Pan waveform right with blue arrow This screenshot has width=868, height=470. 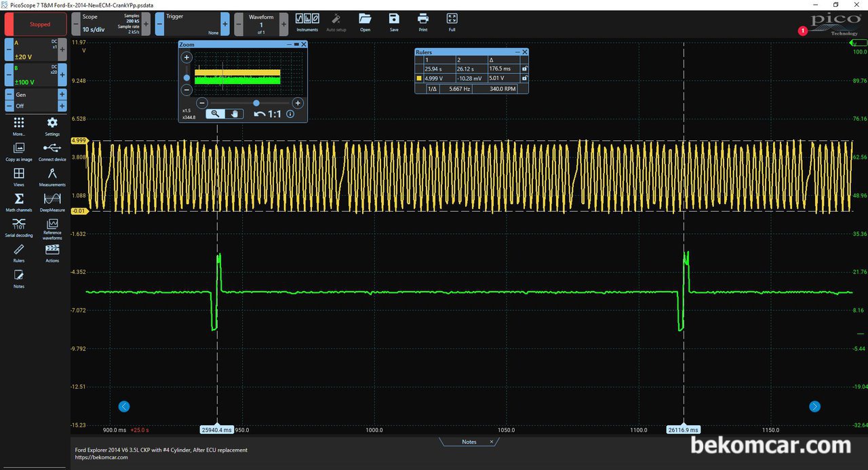click(814, 406)
